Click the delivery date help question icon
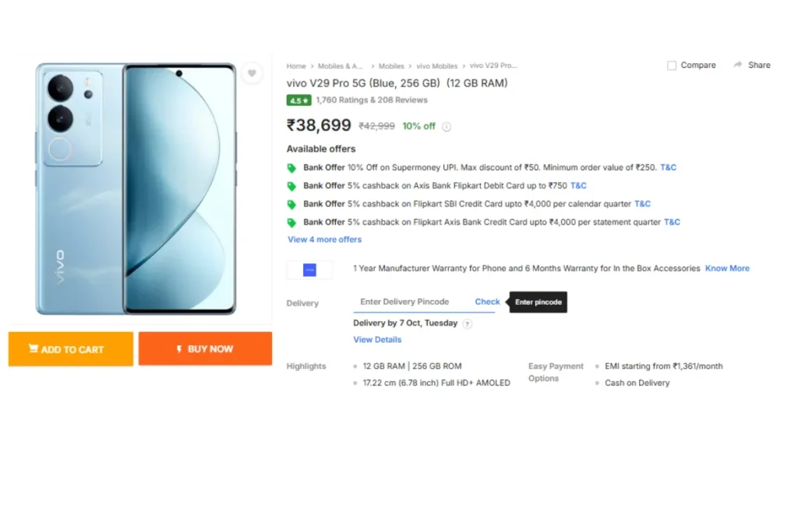Screen dimensions: 798x532 tap(467, 324)
